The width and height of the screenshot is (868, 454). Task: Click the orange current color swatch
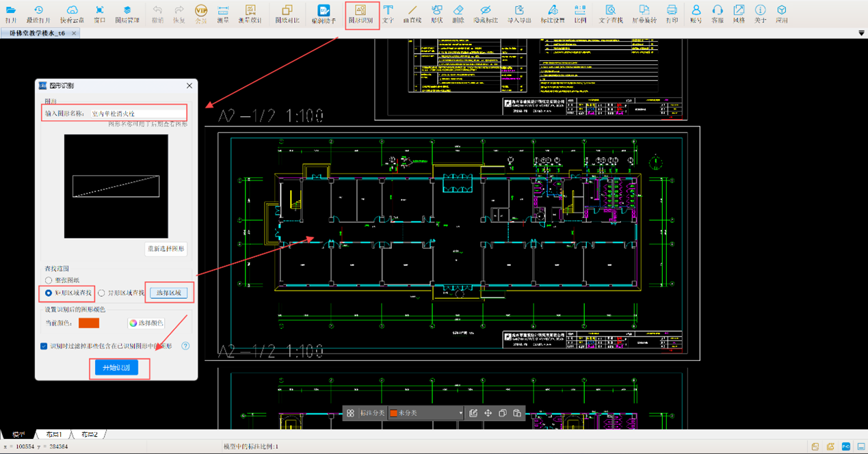tap(89, 323)
